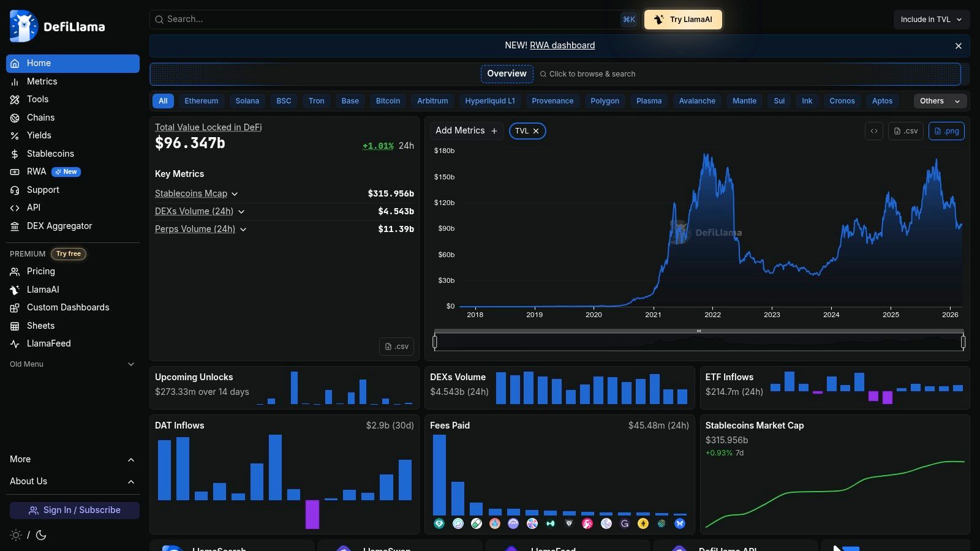
Task: Open the ETF Inflows card
Action: (x=835, y=388)
